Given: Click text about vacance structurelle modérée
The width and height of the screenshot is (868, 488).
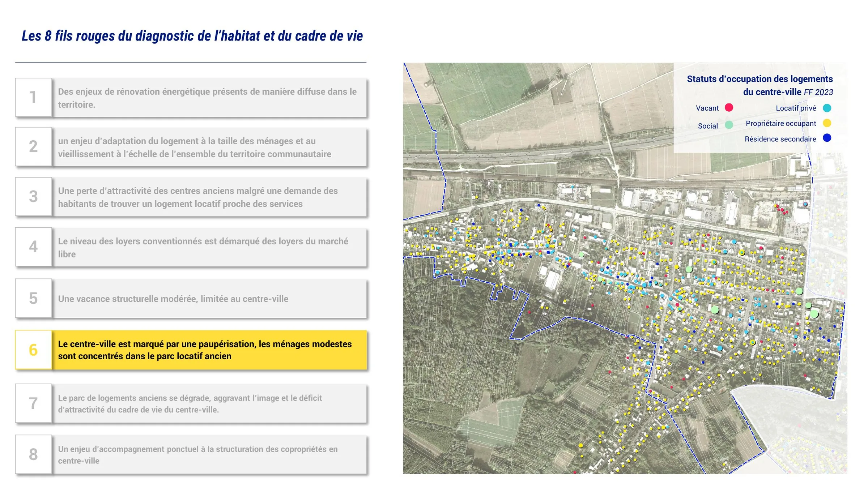Looking at the screenshot, I should coord(173,299).
